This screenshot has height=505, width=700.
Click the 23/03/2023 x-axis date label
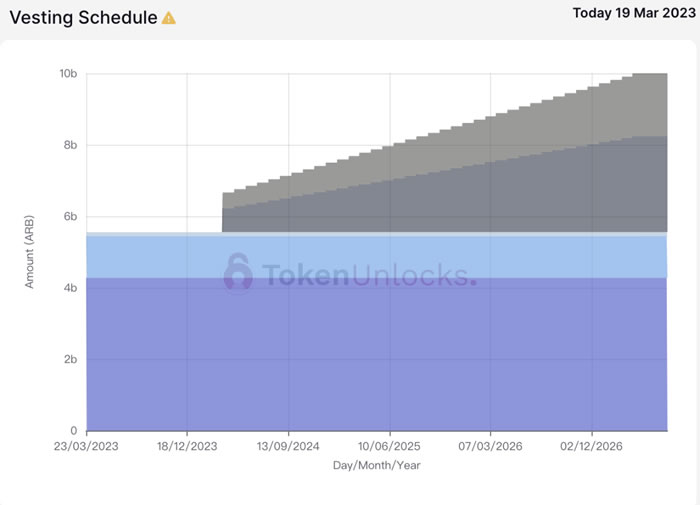86,447
